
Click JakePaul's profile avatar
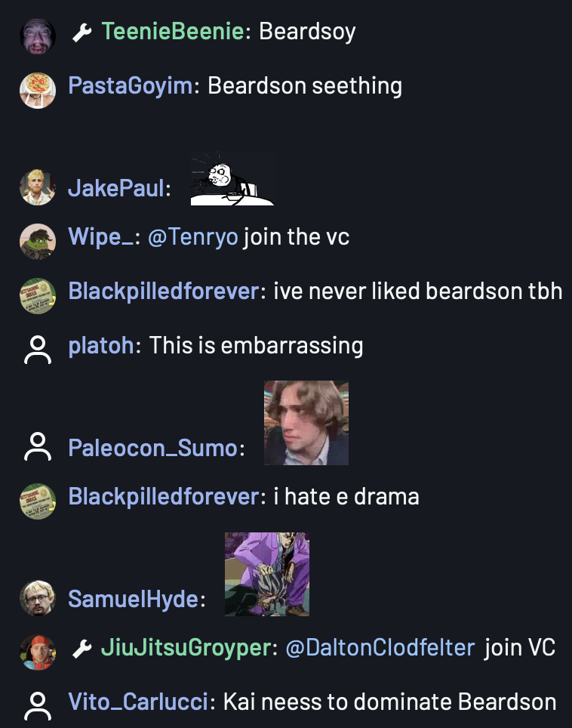point(38,187)
